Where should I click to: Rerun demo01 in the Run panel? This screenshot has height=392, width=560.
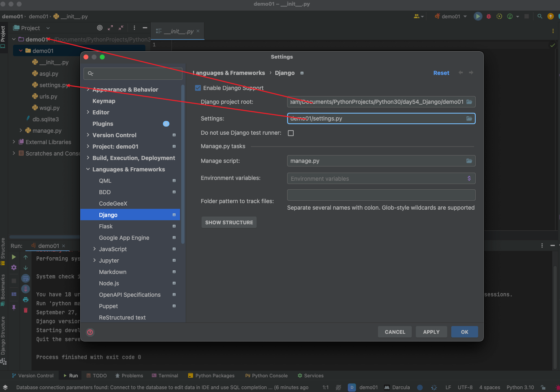[14, 257]
